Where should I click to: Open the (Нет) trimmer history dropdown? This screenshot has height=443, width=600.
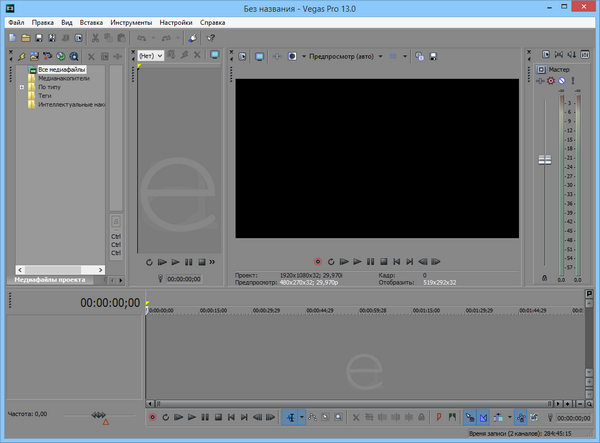[152, 55]
